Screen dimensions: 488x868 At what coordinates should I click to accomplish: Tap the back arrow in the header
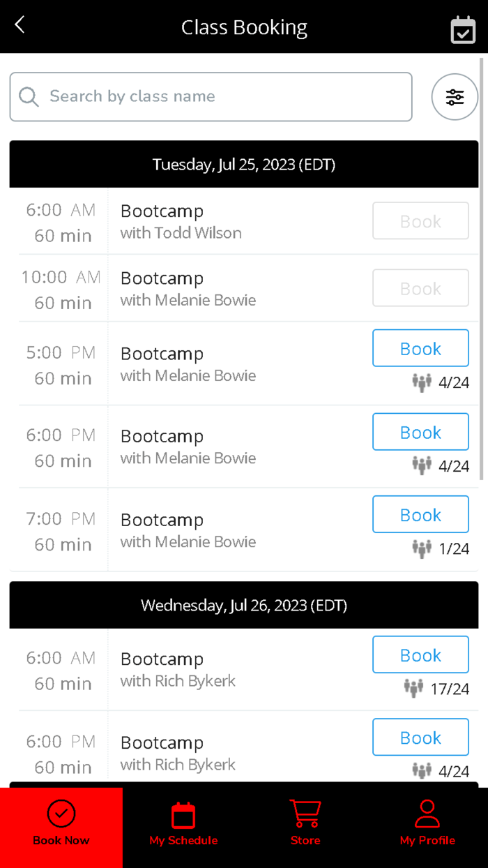[x=19, y=24]
